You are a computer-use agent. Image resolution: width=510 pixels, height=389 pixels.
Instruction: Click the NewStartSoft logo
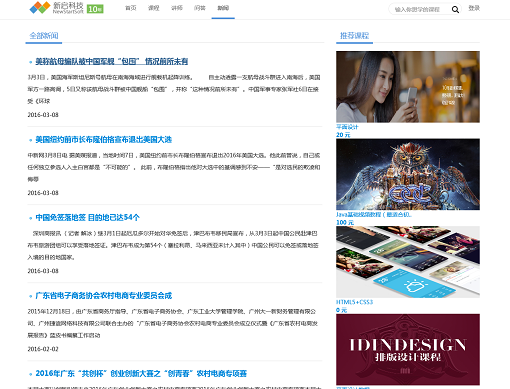point(56,8)
